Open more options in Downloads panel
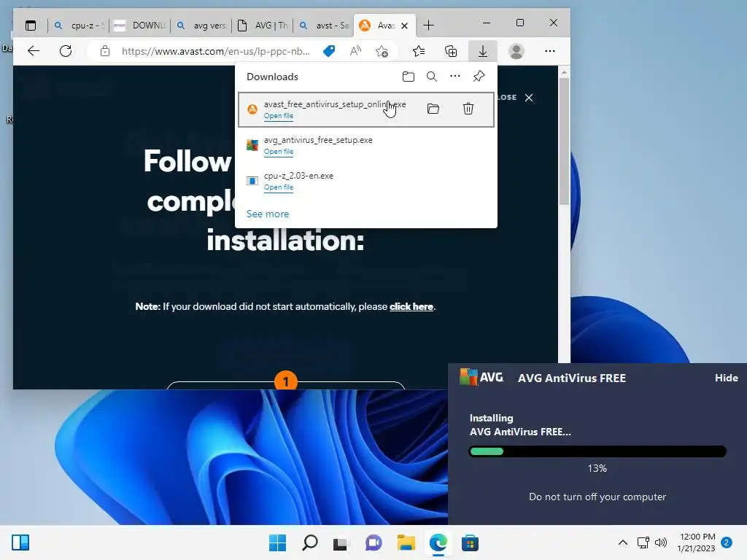Image resolution: width=747 pixels, height=560 pixels. pos(455,76)
